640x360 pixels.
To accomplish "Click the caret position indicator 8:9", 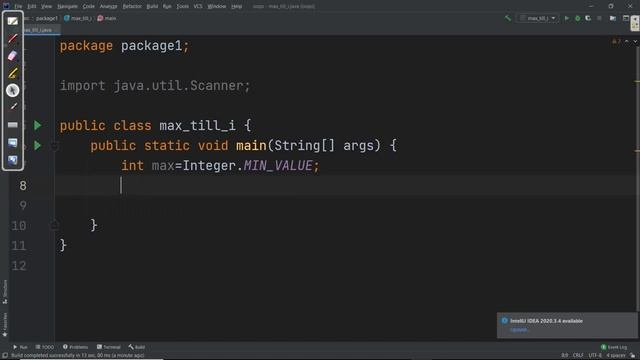I will tap(564, 356).
